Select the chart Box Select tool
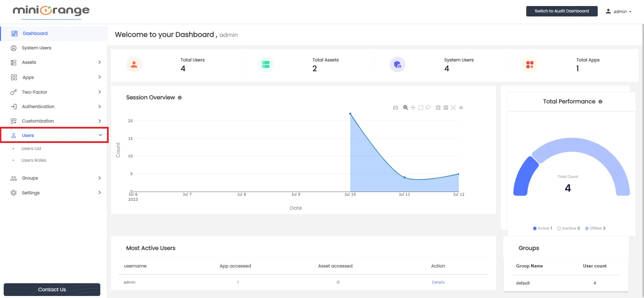 coord(421,108)
